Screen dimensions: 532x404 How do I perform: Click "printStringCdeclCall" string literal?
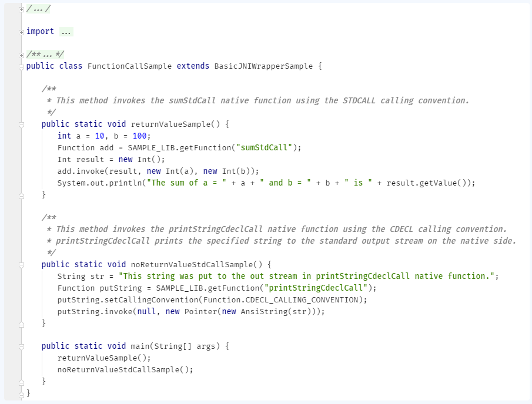(x=316, y=288)
